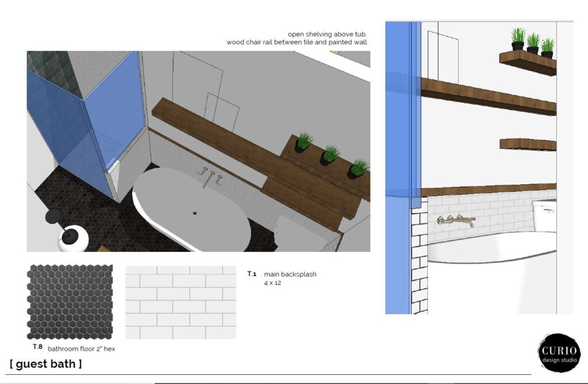This screenshot has width=588, height=384.
Task: Click the brass faucet in the overhead render
Action: point(207,175)
